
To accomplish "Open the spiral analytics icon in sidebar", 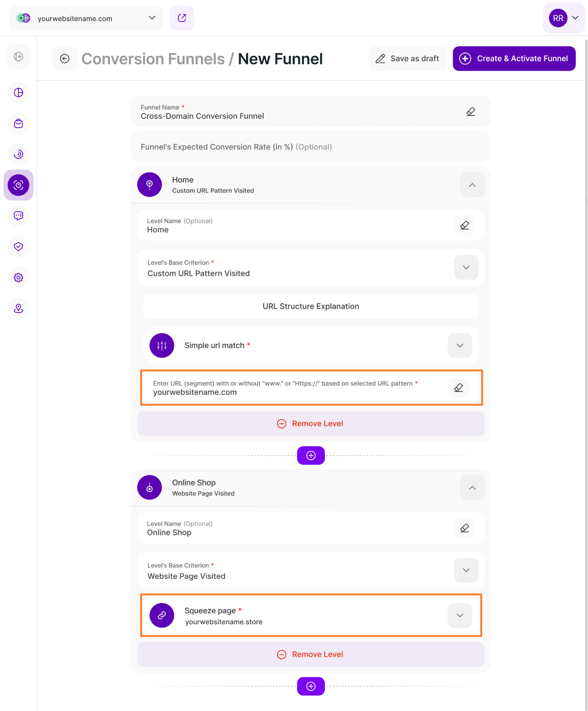I will 18,154.
